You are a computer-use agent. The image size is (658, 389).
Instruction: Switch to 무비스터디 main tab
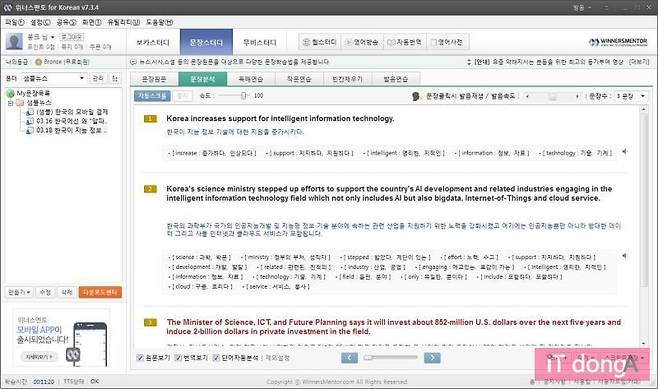pos(260,42)
